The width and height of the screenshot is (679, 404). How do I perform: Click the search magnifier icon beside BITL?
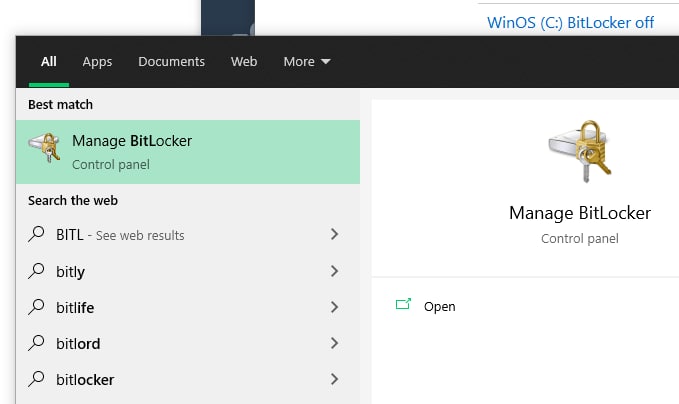pos(36,234)
